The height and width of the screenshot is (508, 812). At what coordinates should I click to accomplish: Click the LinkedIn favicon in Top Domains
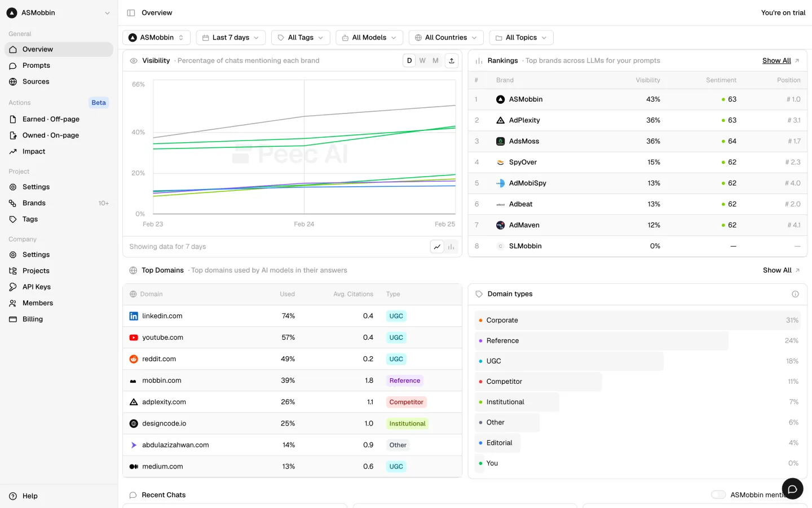pyautogui.click(x=134, y=316)
